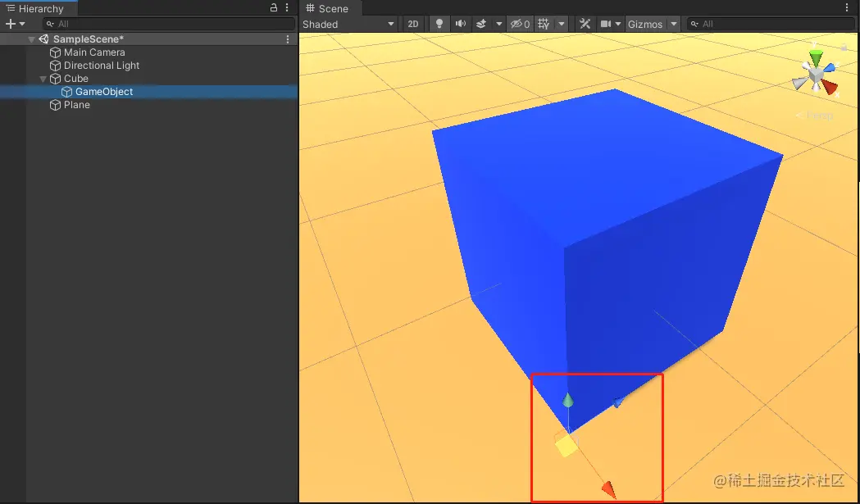Toggle scene audio speaker
This screenshot has height=504, width=860.
pos(460,24)
